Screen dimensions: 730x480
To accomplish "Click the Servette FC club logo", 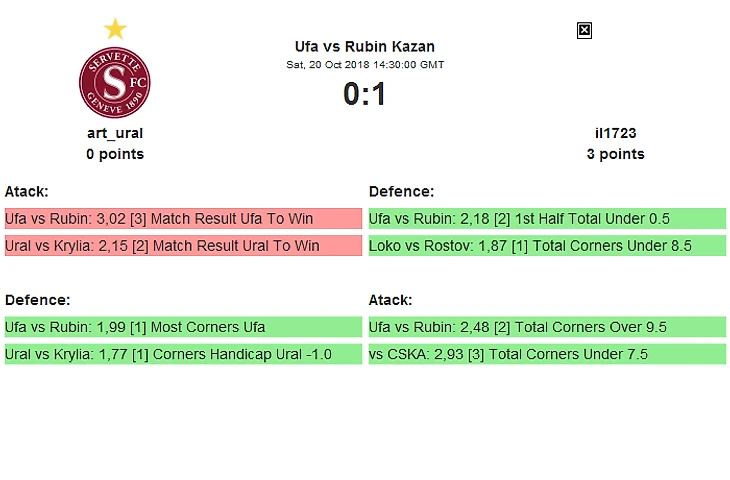I will coord(115,82).
